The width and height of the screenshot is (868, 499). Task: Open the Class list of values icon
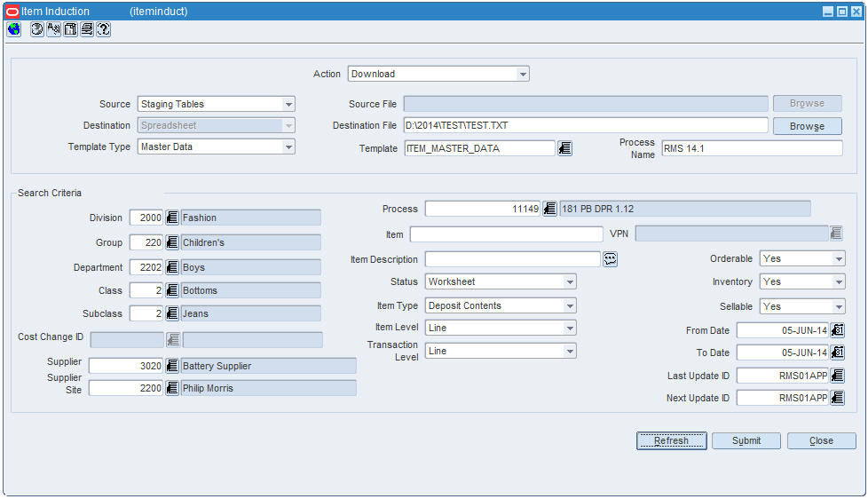click(x=172, y=290)
